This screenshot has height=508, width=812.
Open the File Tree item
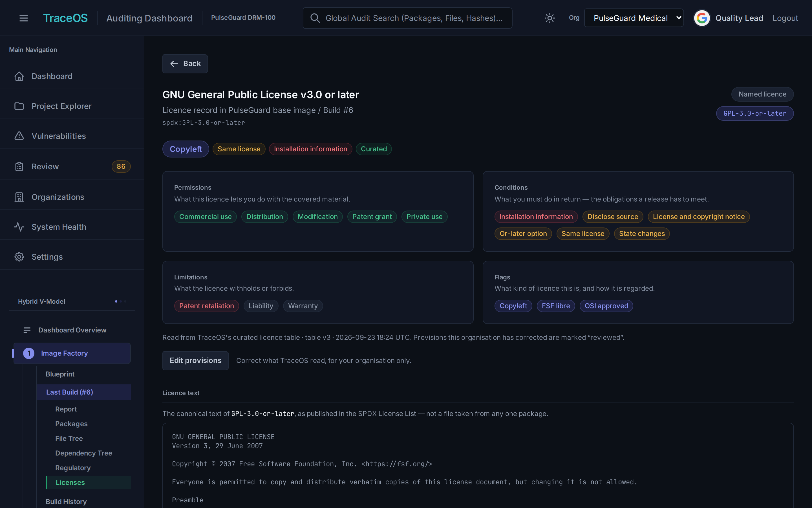click(69, 438)
